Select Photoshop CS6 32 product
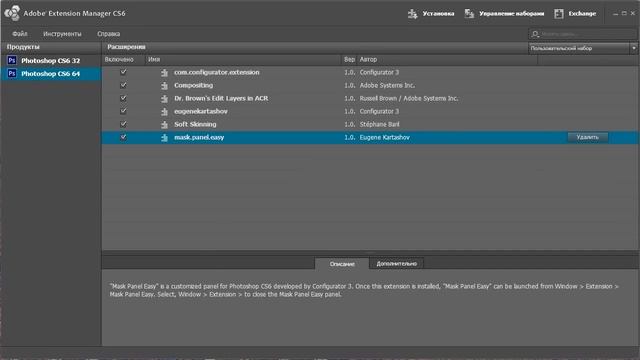The width and height of the screenshot is (640, 360). 51,60
